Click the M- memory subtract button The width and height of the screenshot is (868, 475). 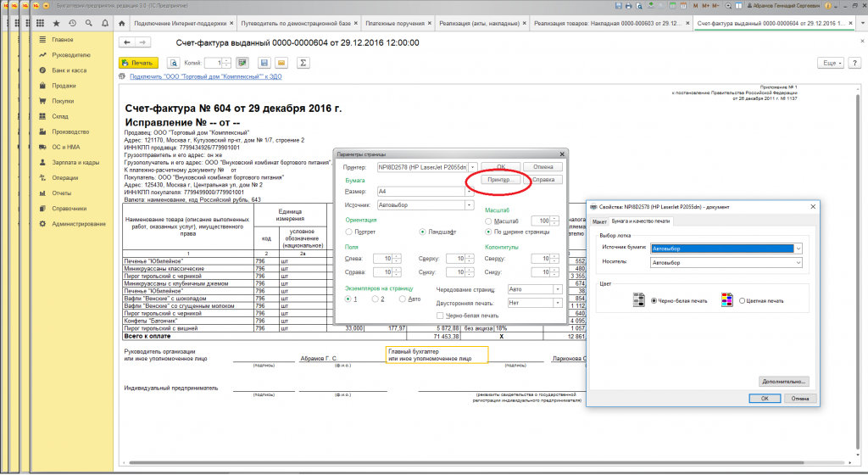pyautogui.click(x=715, y=6)
